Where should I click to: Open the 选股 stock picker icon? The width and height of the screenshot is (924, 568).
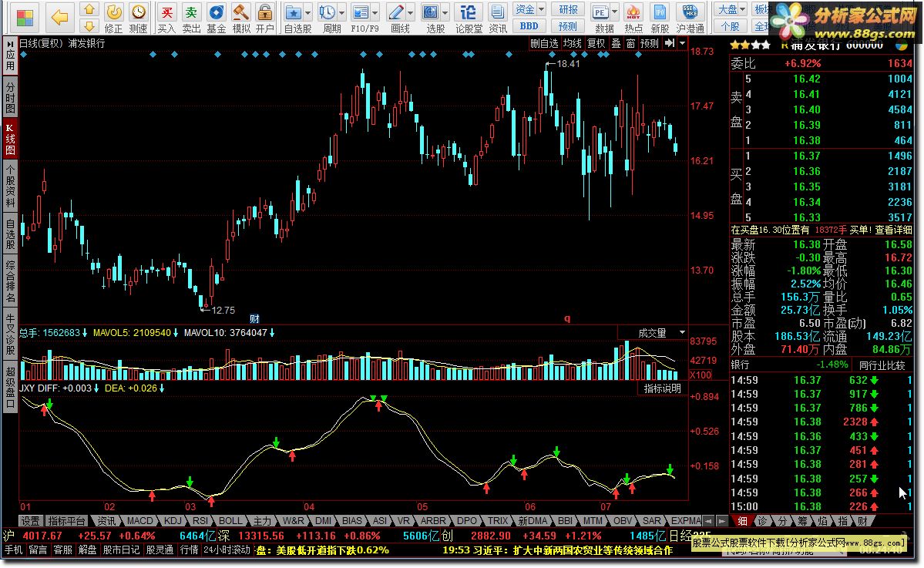click(x=432, y=18)
